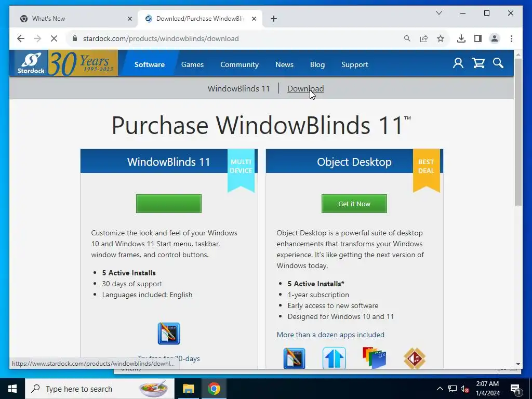The image size is (532, 399).
Task: Open the Community menu
Action: click(239, 64)
